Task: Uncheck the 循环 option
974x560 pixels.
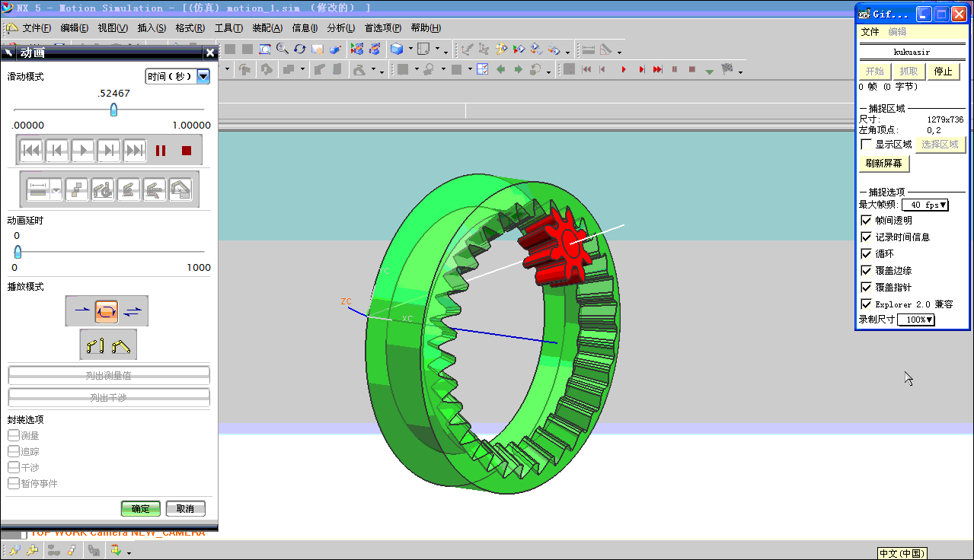Action: (x=866, y=253)
